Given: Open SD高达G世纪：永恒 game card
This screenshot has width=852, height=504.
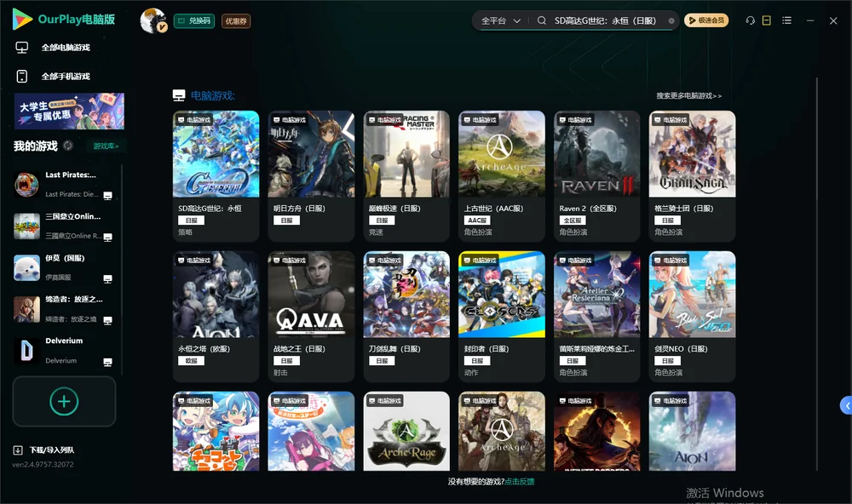Looking at the screenshot, I should [216, 176].
